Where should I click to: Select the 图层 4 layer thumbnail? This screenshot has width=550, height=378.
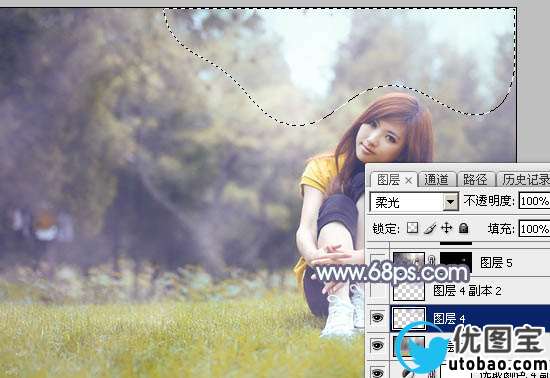pos(409,319)
